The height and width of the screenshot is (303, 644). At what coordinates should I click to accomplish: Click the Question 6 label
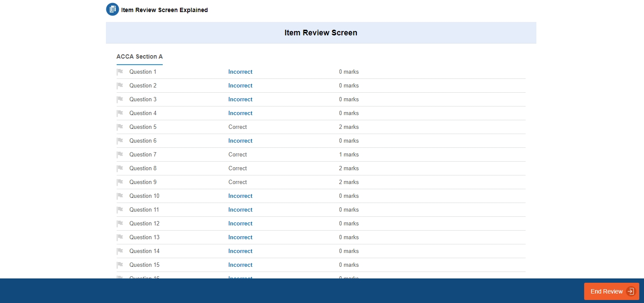(143, 141)
